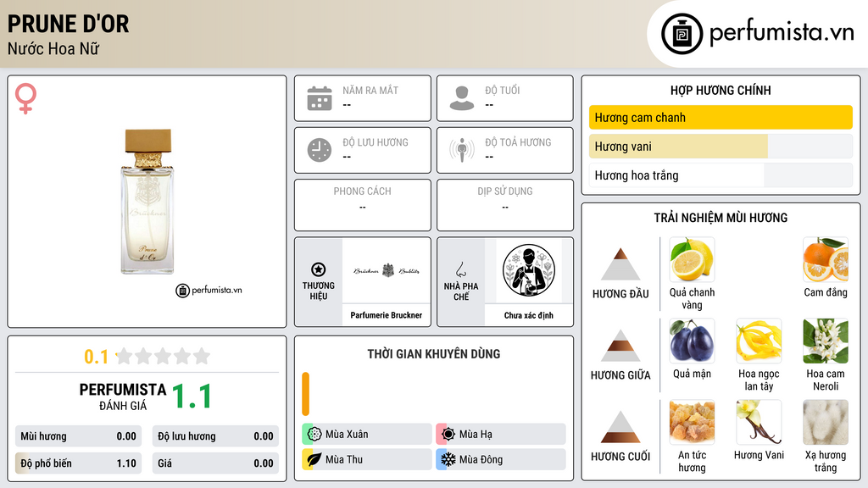
Task: Click the person icon beside Độ tuổi
Action: click(x=462, y=98)
